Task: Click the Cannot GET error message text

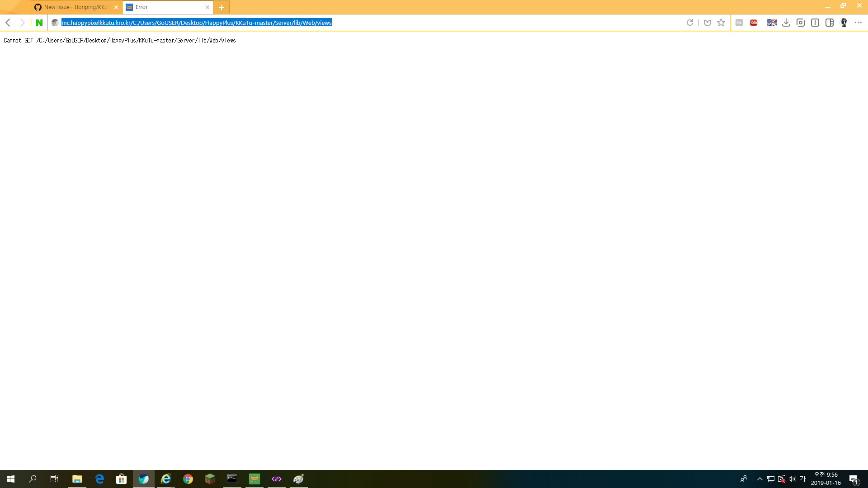Action: (120, 41)
